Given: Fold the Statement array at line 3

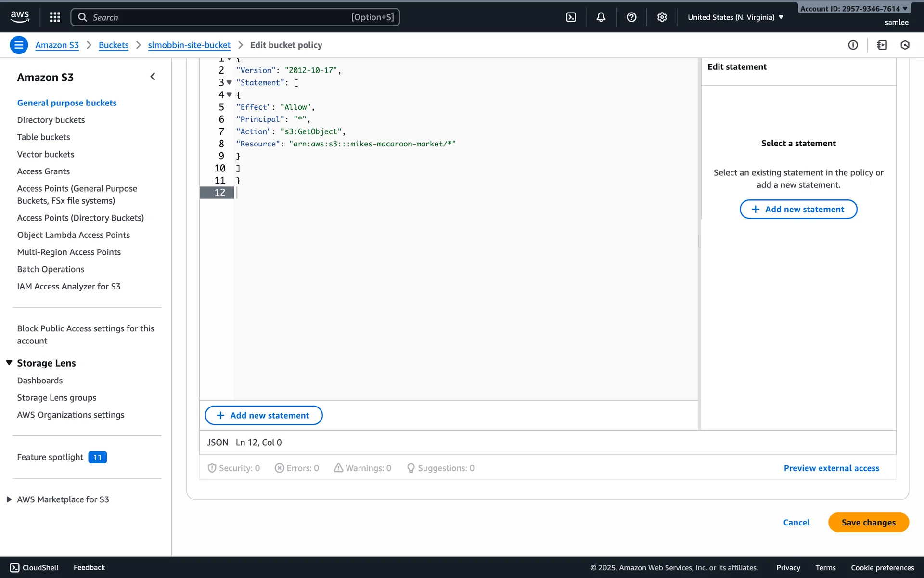Looking at the screenshot, I should pos(230,83).
